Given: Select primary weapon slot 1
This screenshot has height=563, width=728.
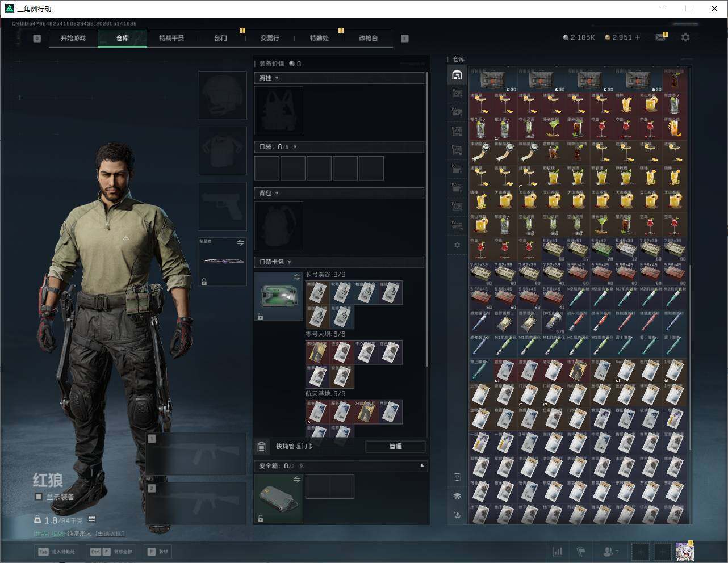Looking at the screenshot, I should coord(196,454).
